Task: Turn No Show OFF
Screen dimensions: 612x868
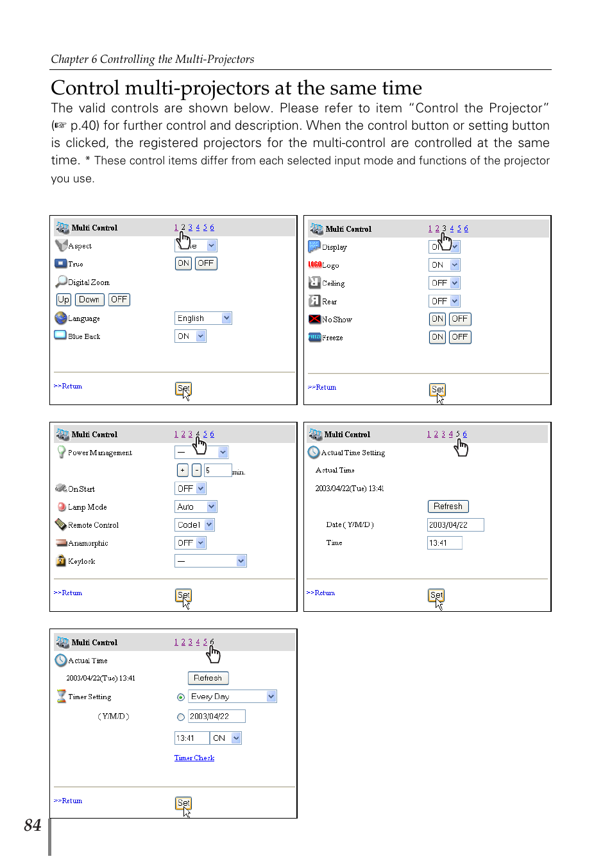Action: pyautogui.click(x=460, y=318)
